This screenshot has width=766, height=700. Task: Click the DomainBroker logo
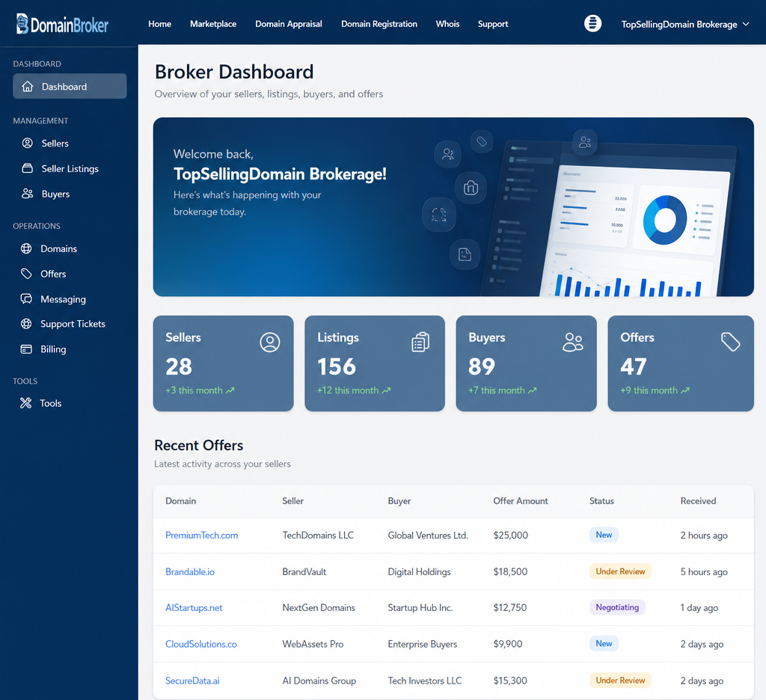(63, 24)
